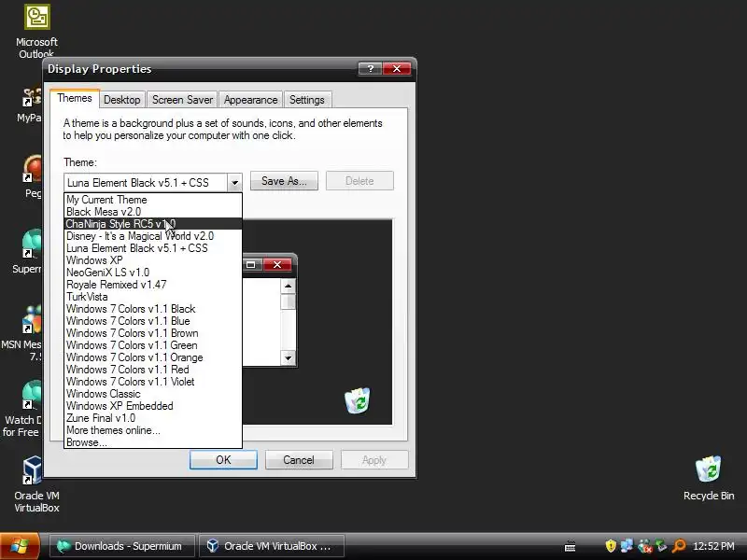Viewport: 747px width, 560px height.
Task: Click the Browse... entry in theme list
Action: [153, 442]
